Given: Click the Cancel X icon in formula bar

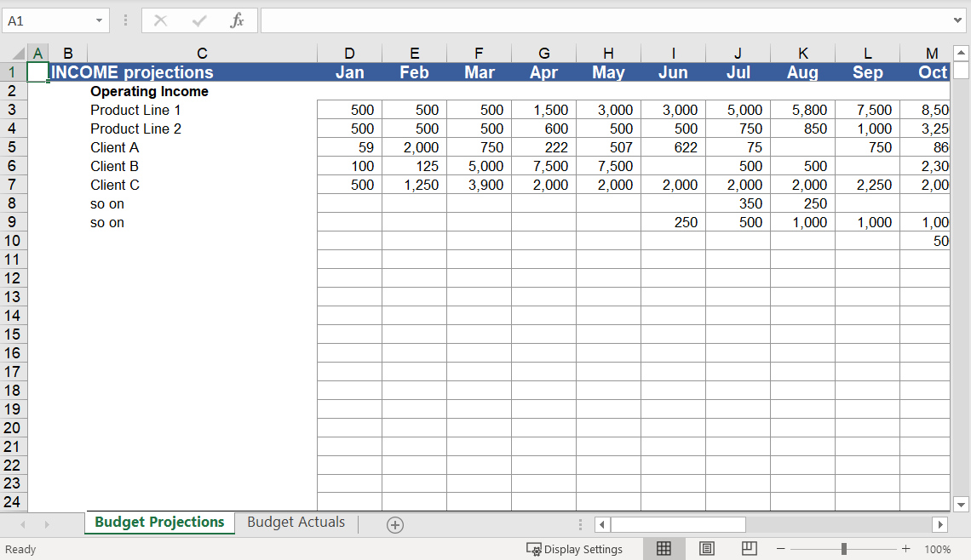Looking at the screenshot, I should 160,20.
